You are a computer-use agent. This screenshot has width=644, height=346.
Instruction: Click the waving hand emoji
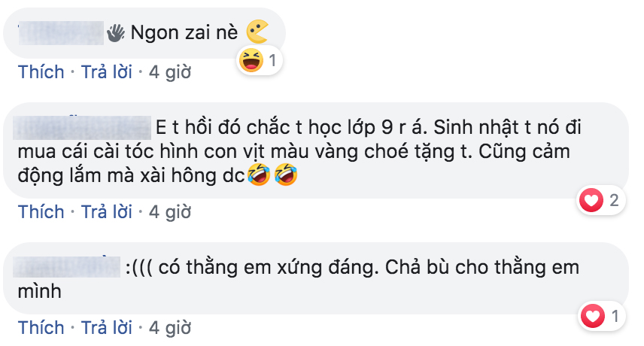[x=116, y=33]
